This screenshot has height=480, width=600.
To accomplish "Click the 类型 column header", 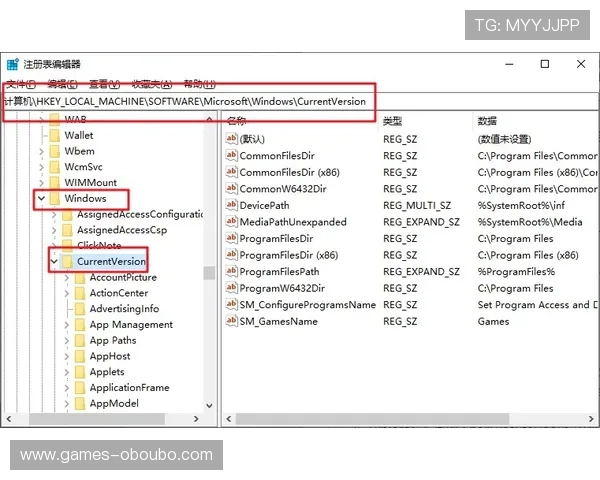I will tap(393, 120).
